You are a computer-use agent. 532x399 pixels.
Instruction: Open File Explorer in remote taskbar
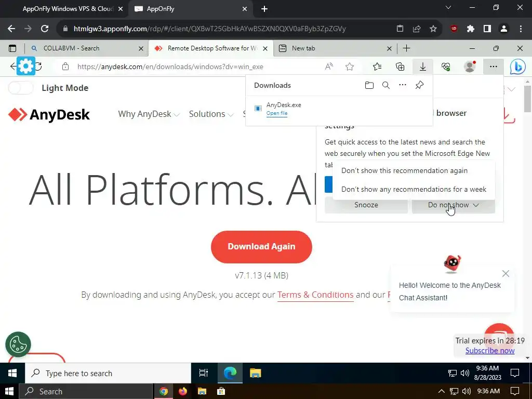click(256, 373)
